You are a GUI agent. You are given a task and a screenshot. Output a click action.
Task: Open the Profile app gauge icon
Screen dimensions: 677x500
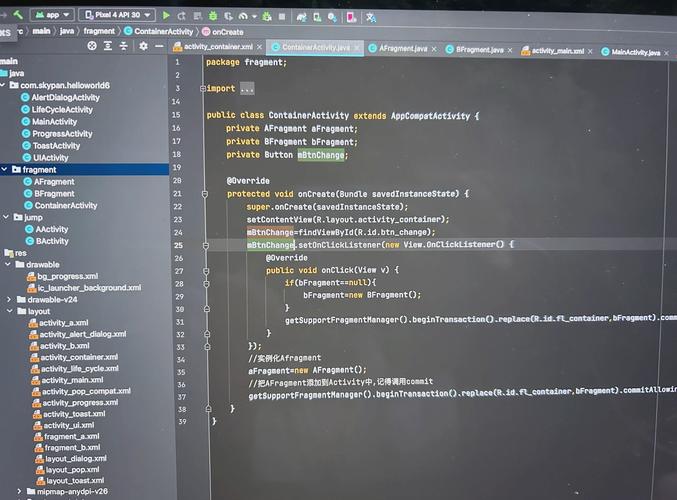point(243,16)
